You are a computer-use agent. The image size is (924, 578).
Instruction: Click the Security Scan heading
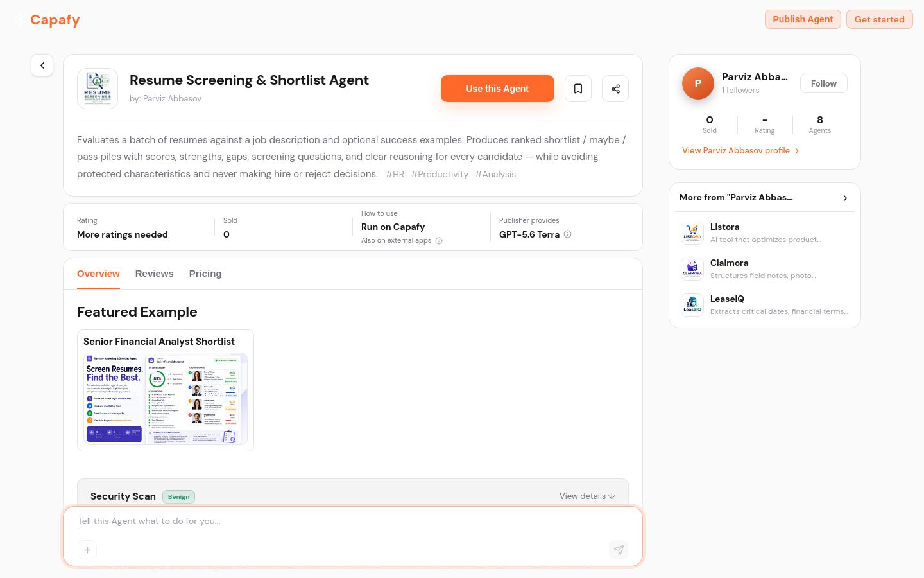123,496
